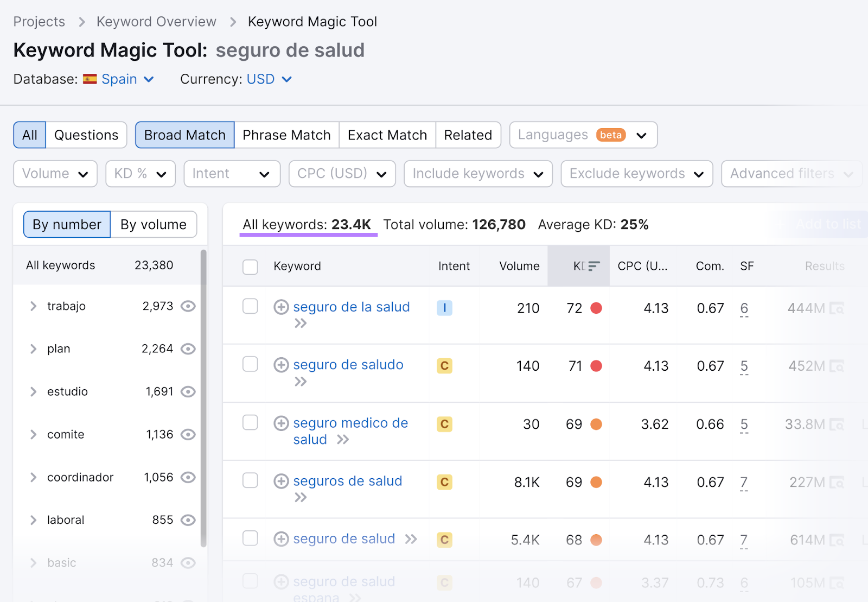
Task: Click the double-chevron icon next to "seguro de salud"
Action: pos(411,538)
